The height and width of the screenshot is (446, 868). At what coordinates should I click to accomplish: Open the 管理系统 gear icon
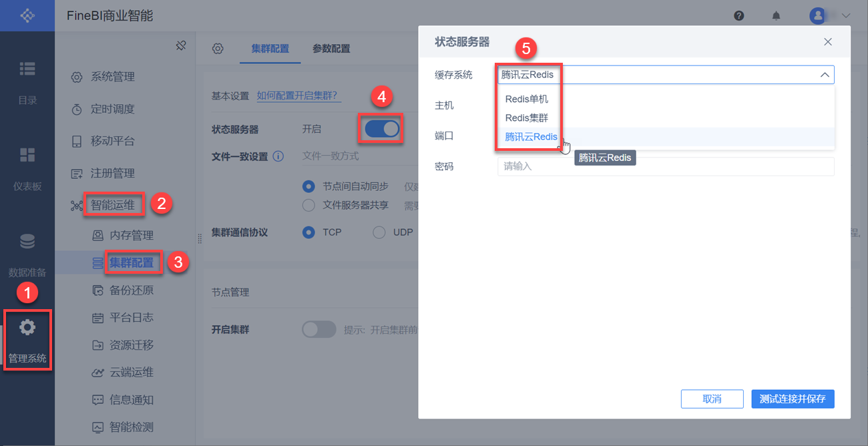point(27,327)
